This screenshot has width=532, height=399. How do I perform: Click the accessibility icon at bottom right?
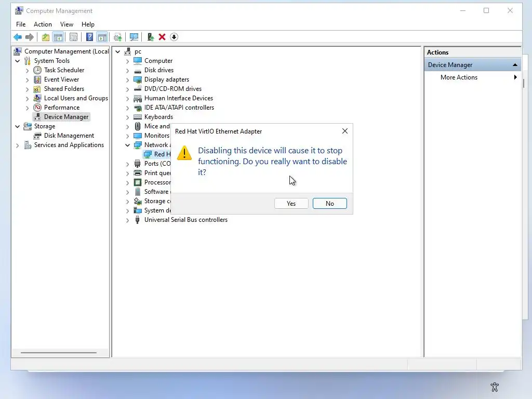tap(495, 387)
